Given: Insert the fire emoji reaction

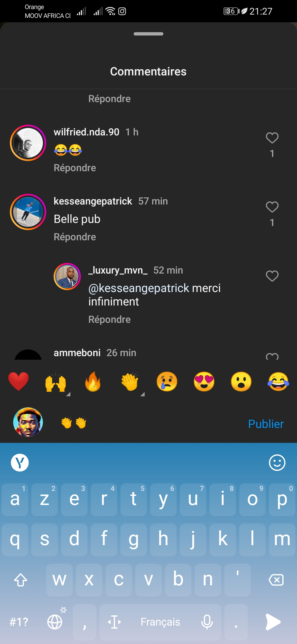Looking at the screenshot, I should (93, 381).
